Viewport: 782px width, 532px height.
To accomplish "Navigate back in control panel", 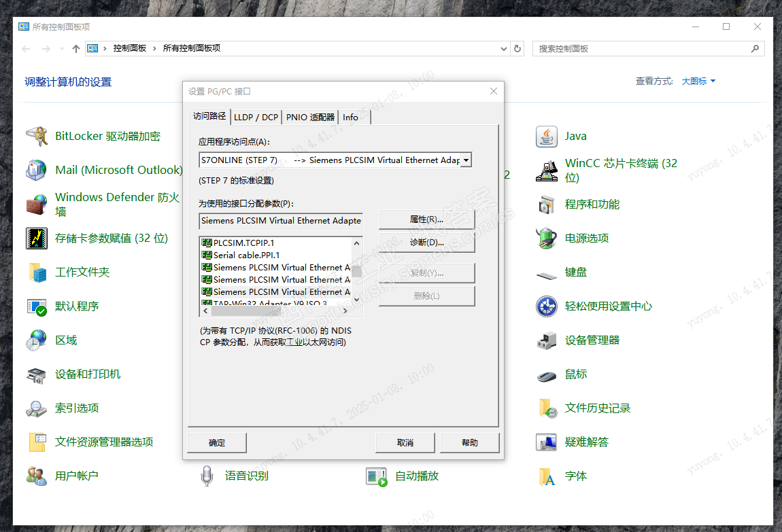I will [x=27, y=48].
